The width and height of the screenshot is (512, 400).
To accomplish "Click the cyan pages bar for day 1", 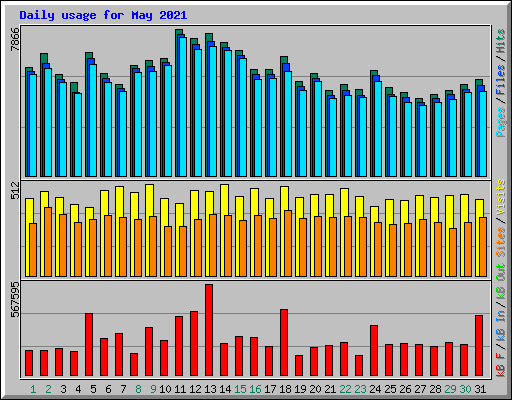I will (33, 125).
